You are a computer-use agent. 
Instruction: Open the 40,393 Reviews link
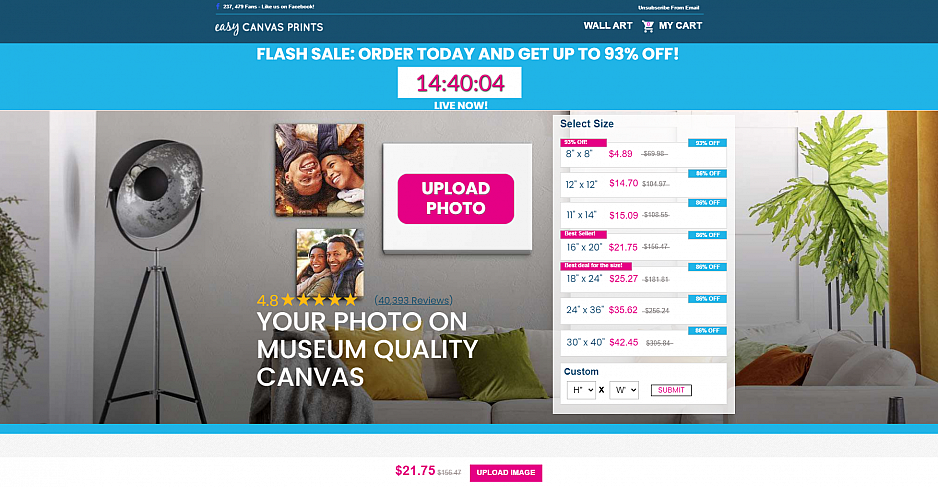pos(413,300)
